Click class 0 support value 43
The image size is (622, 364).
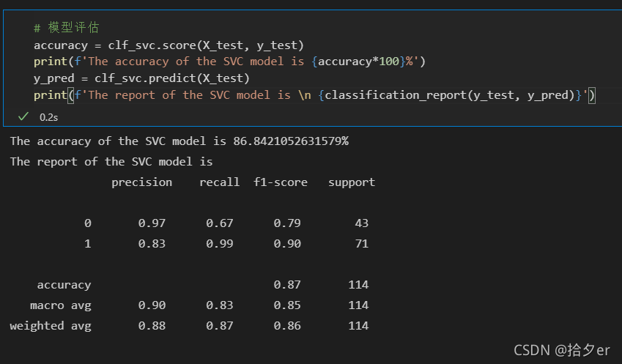[361, 223]
